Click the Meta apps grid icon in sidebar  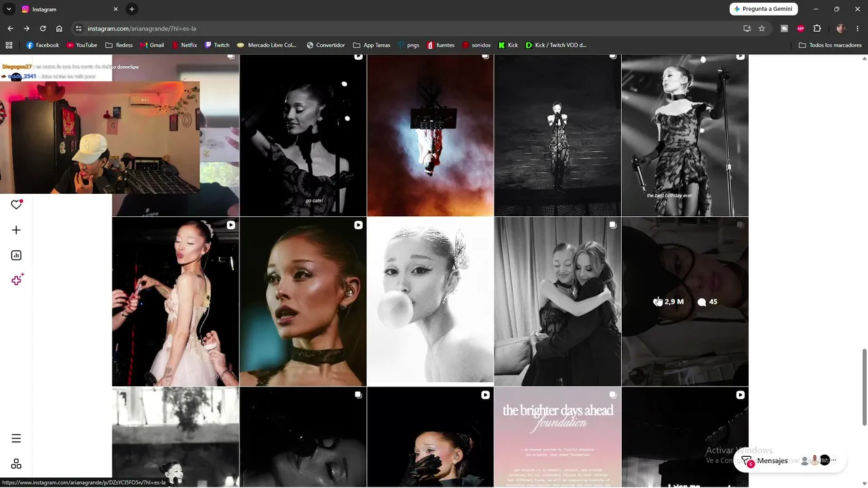click(16, 464)
